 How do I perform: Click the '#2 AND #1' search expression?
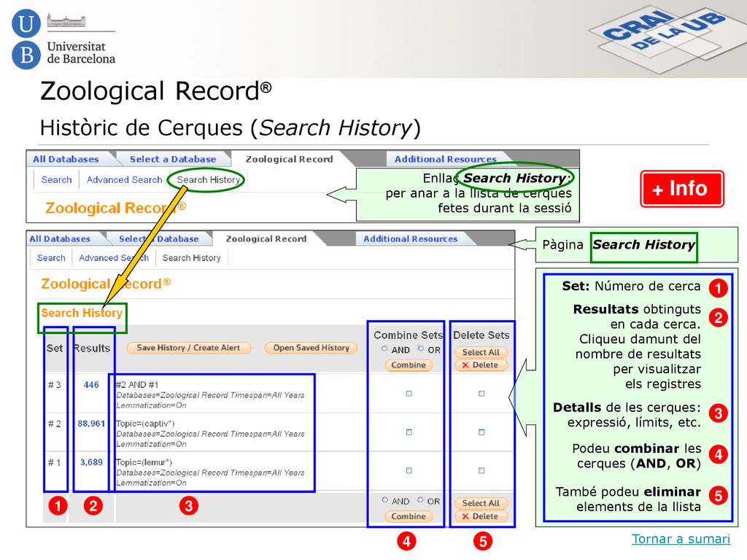click(137, 385)
